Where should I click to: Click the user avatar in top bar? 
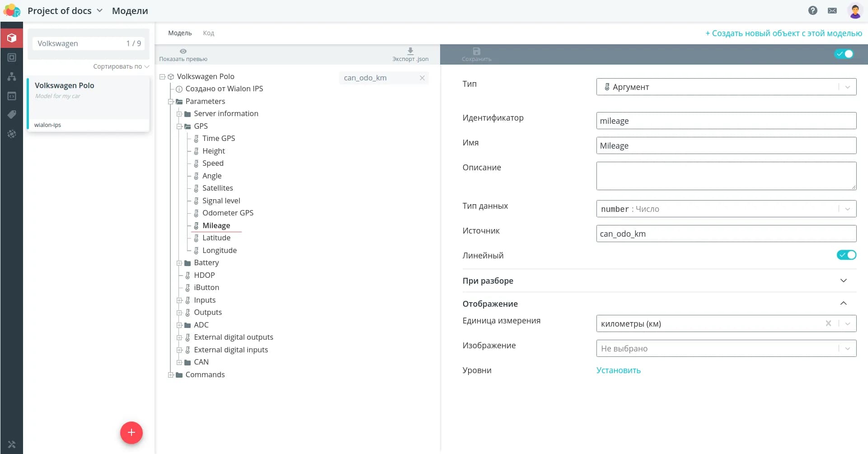[x=854, y=10]
